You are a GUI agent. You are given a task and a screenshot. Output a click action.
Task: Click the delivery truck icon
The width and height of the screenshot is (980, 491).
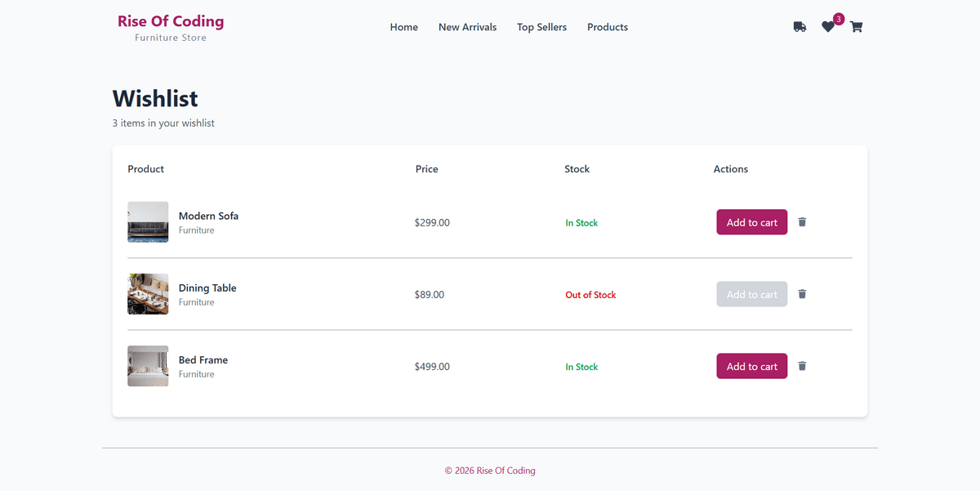coord(800,27)
